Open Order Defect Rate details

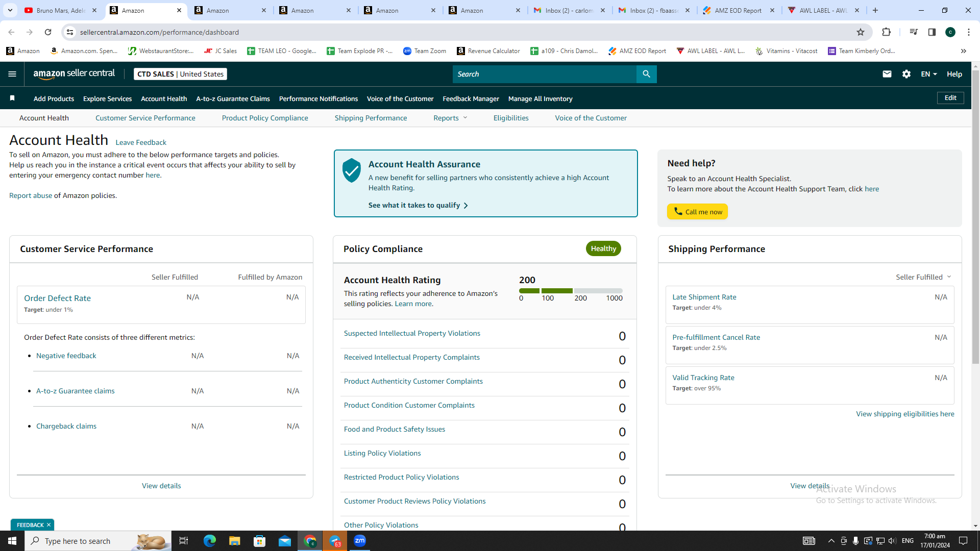(57, 298)
